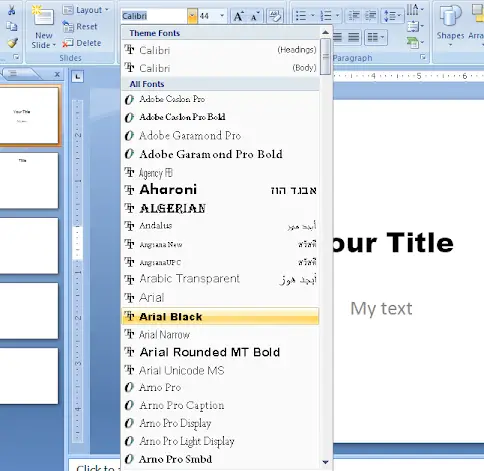
Task: Open the Numbering dropdown arrow
Action: pyautogui.click(x=337, y=15)
